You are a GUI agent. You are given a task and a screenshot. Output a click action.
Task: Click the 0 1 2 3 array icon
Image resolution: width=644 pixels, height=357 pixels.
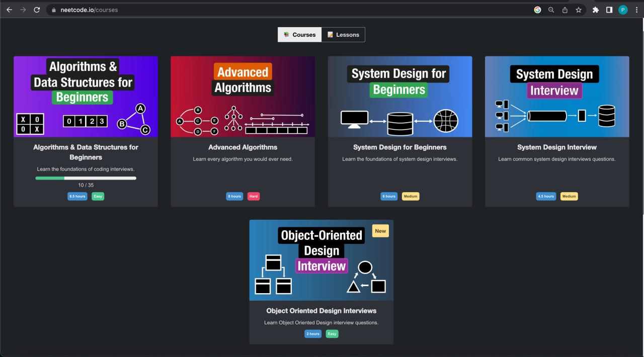[86, 121]
